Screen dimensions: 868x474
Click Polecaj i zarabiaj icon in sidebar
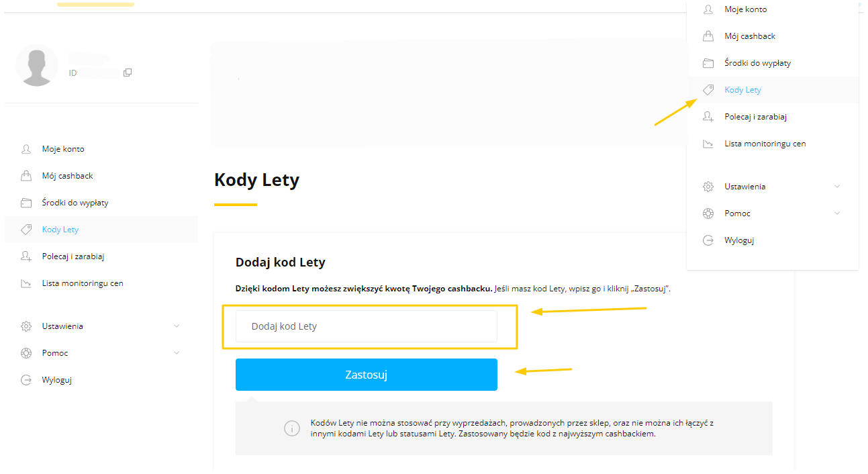pos(26,256)
